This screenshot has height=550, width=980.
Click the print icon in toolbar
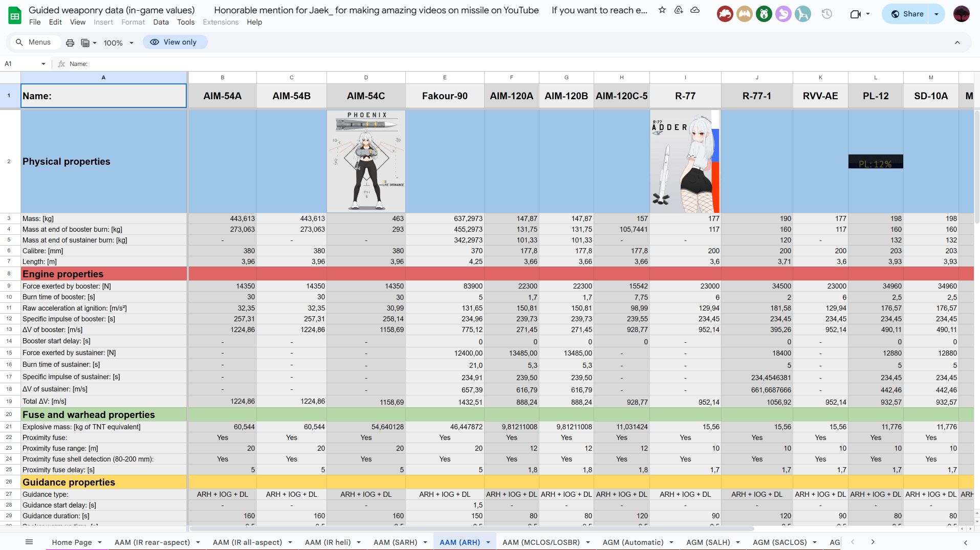coord(70,43)
